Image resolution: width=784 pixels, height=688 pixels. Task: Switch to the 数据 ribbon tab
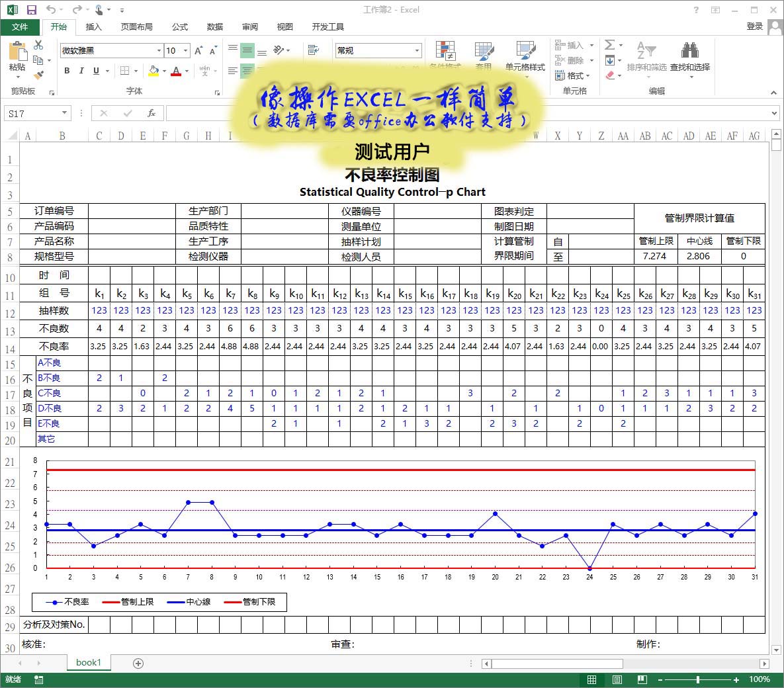tap(215, 26)
